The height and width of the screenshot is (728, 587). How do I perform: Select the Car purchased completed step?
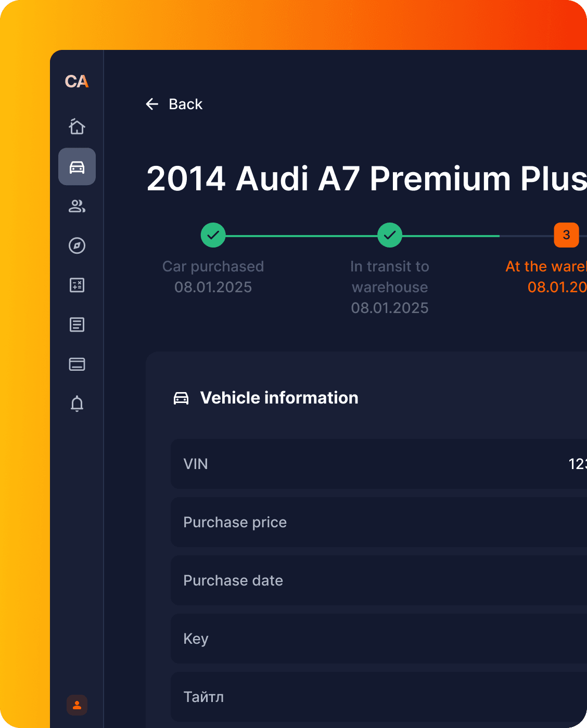[x=213, y=235]
